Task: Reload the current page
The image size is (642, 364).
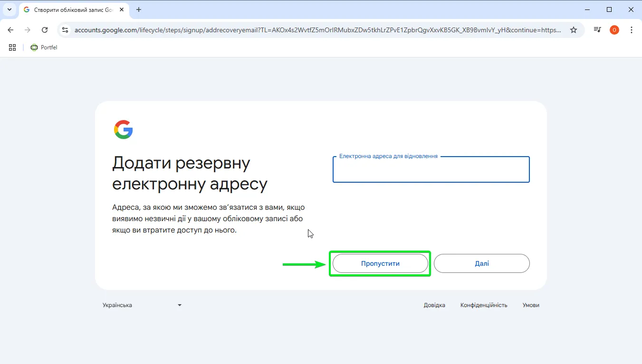Action: point(45,30)
